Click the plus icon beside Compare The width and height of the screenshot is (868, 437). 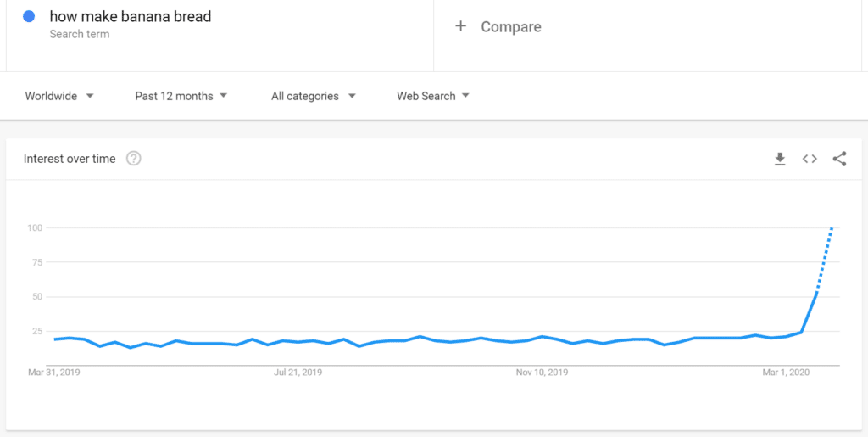tap(460, 26)
